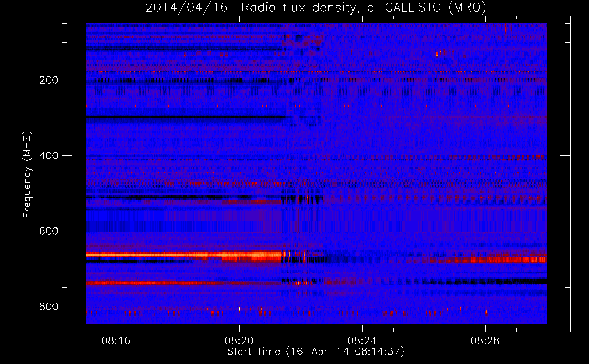Click the 08:20 time tick label

coord(239,341)
